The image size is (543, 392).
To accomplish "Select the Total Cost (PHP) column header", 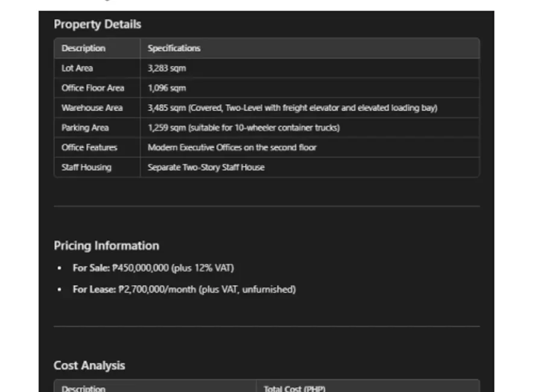I will point(294,388).
